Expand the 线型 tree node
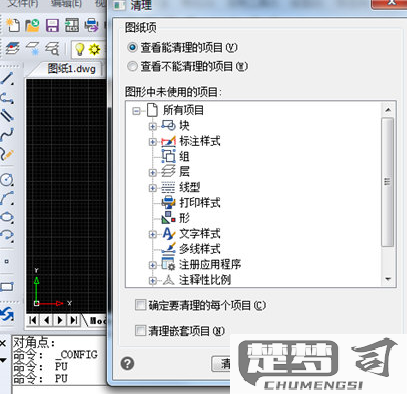The image size is (407, 394). tap(153, 188)
